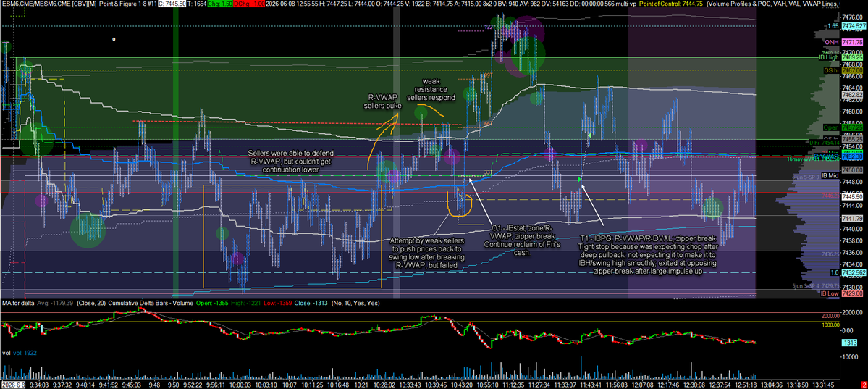Image resolution: width=868 pixels, height=389 pixels.
Task: Click the 11:12:35 time axis label
Action: 513,385
